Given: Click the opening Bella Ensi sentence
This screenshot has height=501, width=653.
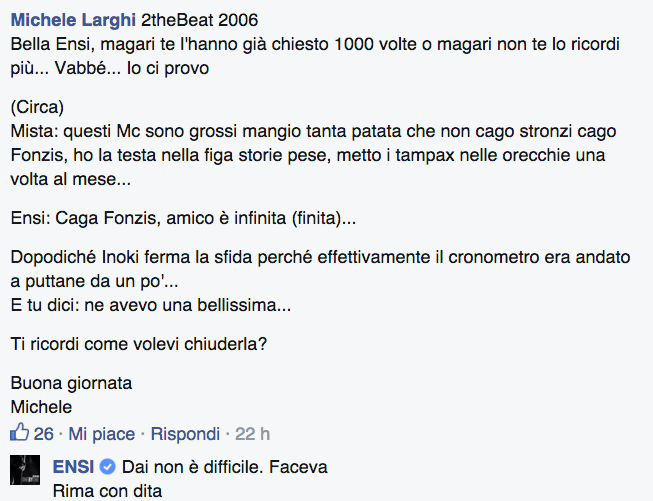Looking at the screenshot, I should coord(315,56).
